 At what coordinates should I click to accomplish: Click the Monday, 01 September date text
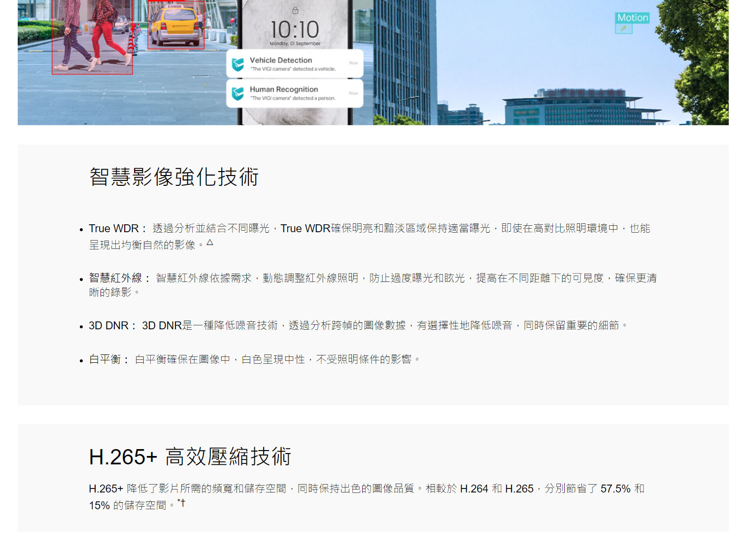click(x=295, y=43)
